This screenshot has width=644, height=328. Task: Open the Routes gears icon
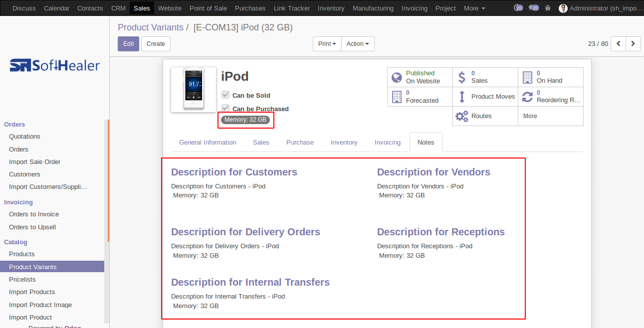click(462, 116)
